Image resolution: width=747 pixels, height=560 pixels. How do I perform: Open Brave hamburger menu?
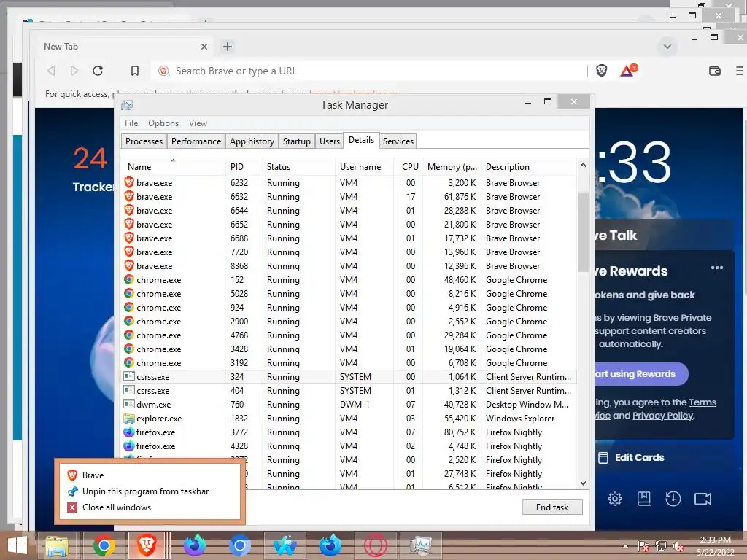tap(740, 71)
